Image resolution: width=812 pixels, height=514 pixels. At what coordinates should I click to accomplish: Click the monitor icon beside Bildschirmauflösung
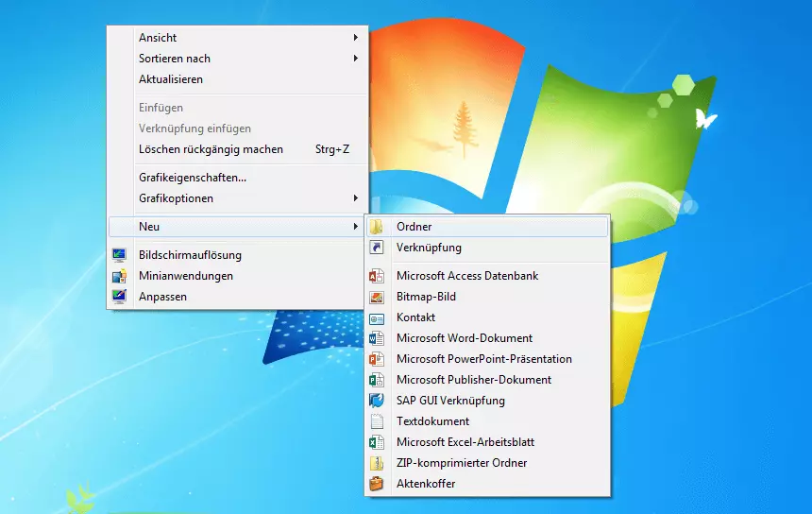tap(119, 255)
